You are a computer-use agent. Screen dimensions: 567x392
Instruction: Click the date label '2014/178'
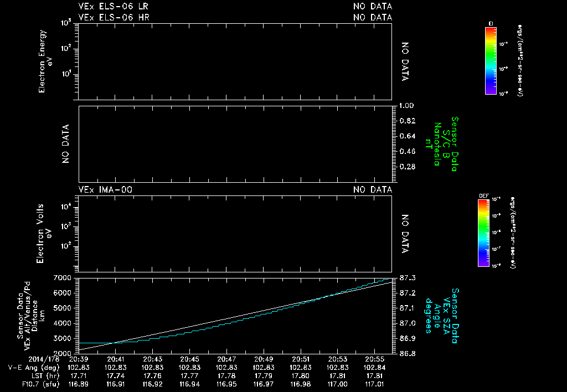tap(43, 359)
